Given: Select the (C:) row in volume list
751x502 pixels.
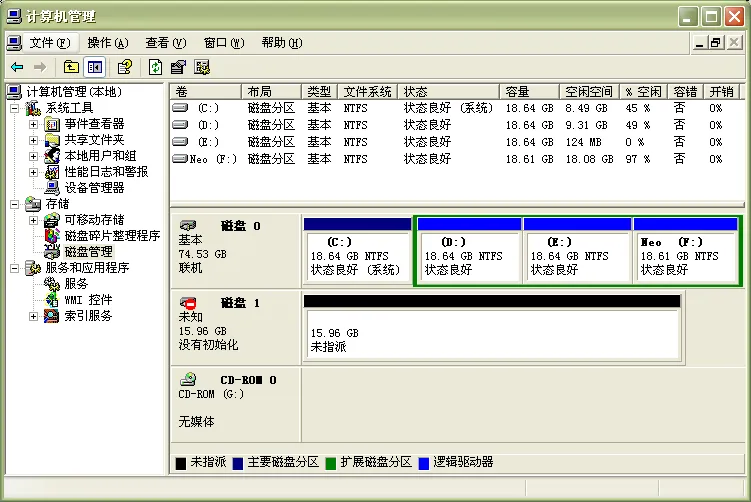Looking at the screenshot, I should (456, 108).
